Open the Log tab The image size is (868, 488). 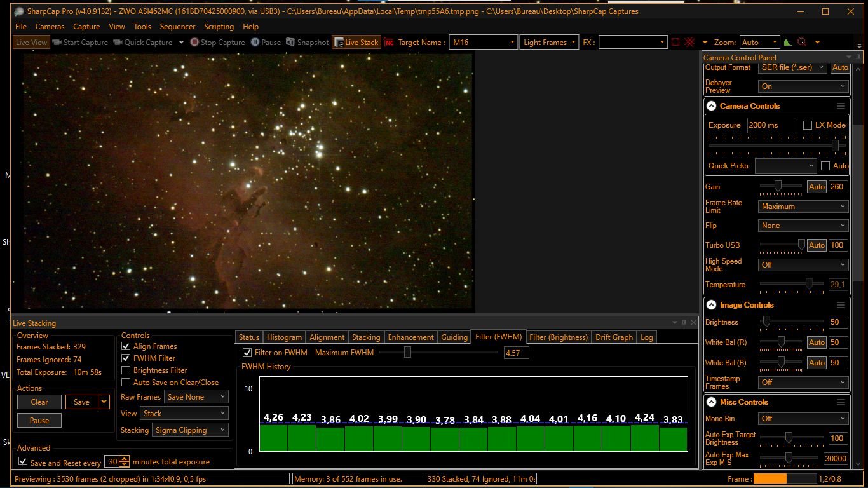click(x=647, y=337)
